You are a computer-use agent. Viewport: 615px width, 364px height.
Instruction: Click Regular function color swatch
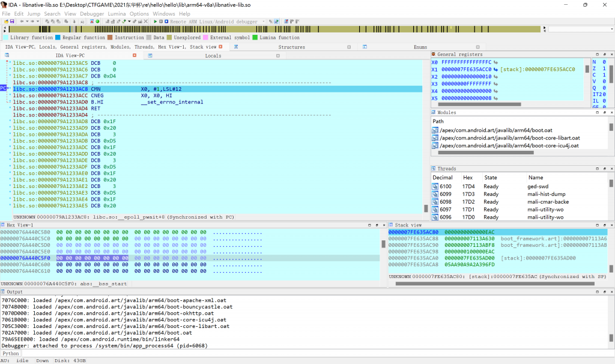(x=58, y=38)
